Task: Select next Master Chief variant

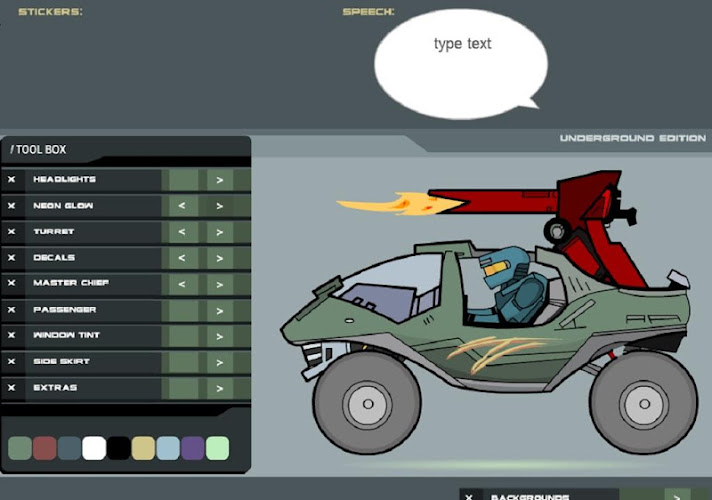Action: pyautogui.click(x=220, y=284)
